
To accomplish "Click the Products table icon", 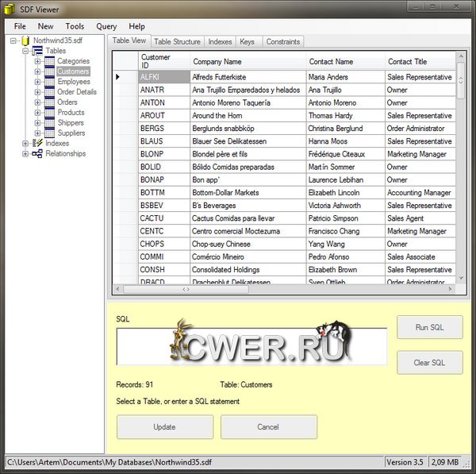I will point(49,113).
